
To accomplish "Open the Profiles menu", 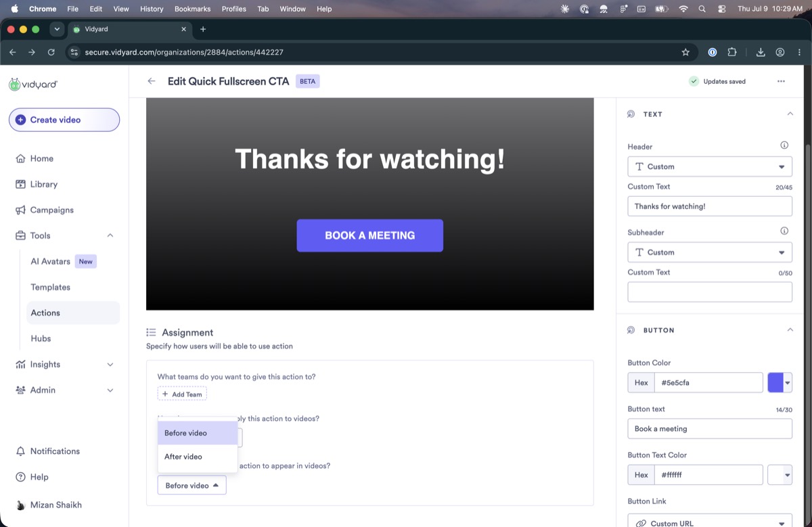I will (x=234, y=9).
